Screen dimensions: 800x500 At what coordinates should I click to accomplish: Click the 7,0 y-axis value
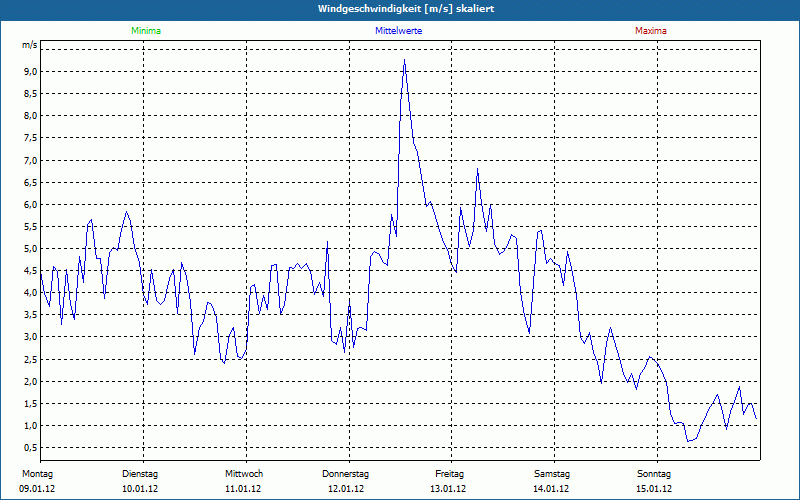click(31, 160)
